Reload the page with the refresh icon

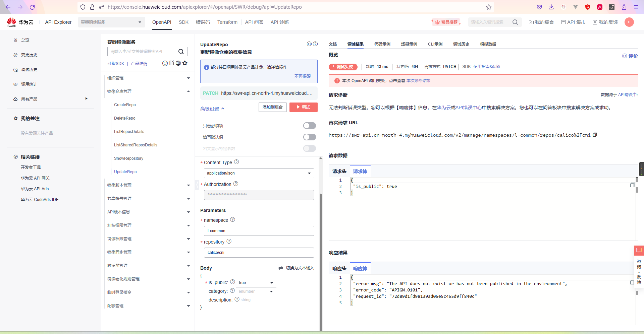(x=32, y=7)
